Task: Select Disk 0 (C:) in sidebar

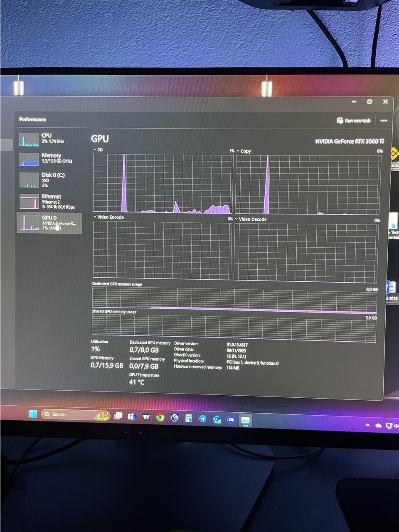Action: tap(49, 180)
